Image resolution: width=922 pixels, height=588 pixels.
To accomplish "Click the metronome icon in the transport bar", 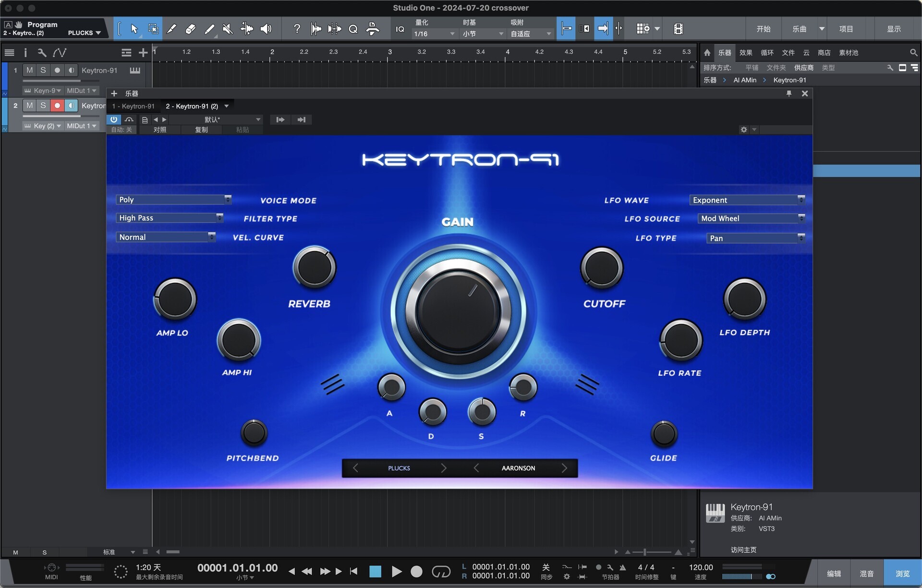I will click(x=622, y=567).
